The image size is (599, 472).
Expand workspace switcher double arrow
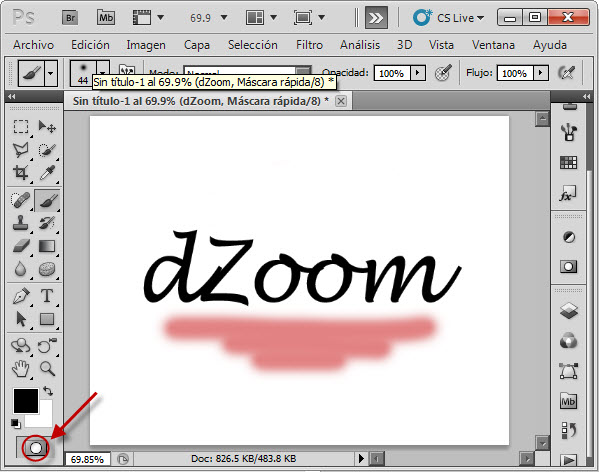click(376, 18)
